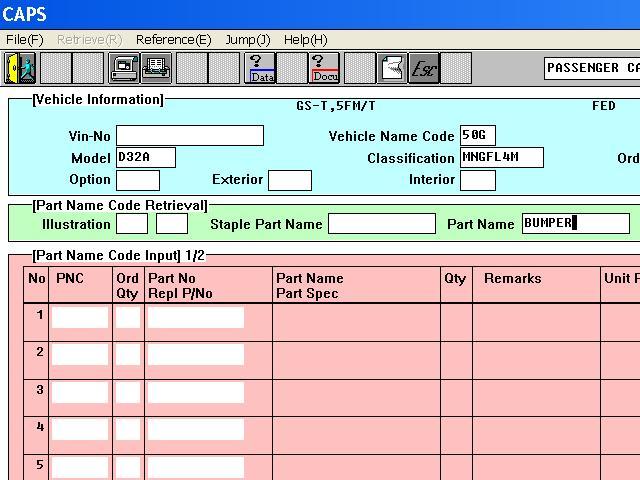Click the Vin-No input field
The height and width of the screenshot is (480, 640).
click(x=190, y=136)
